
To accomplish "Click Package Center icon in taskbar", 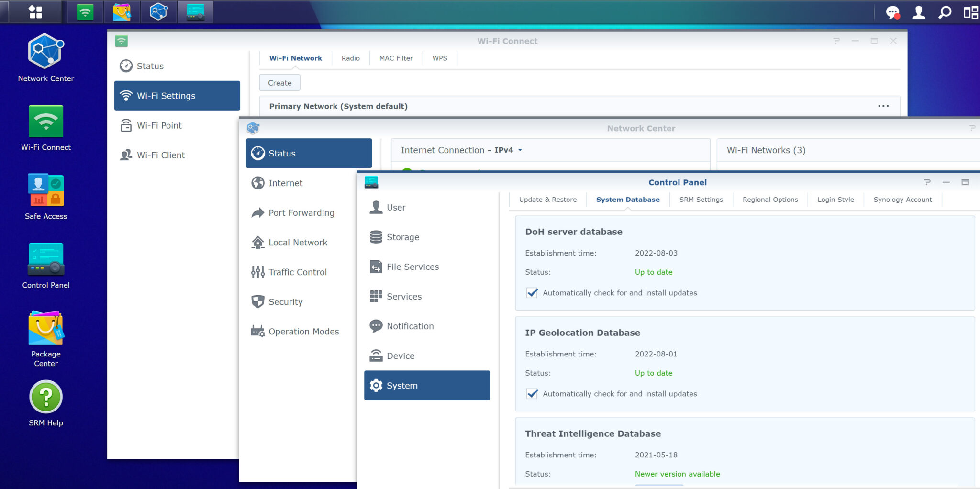I will tap(122, 12).
